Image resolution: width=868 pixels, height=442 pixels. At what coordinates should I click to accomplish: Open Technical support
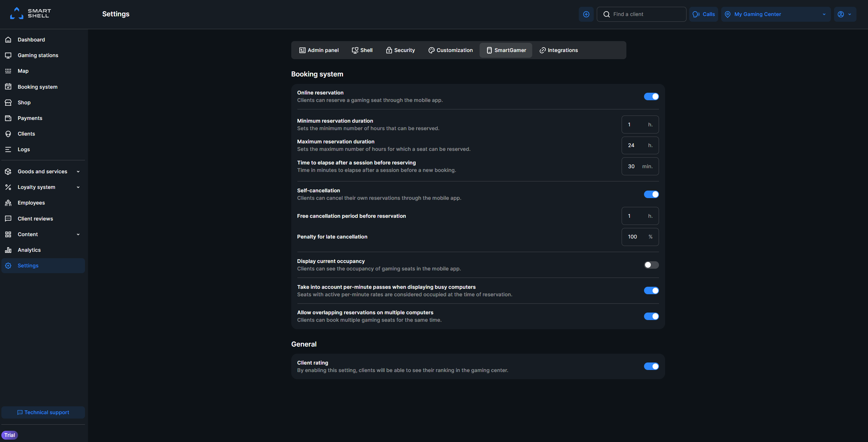(x=43, y=412)
